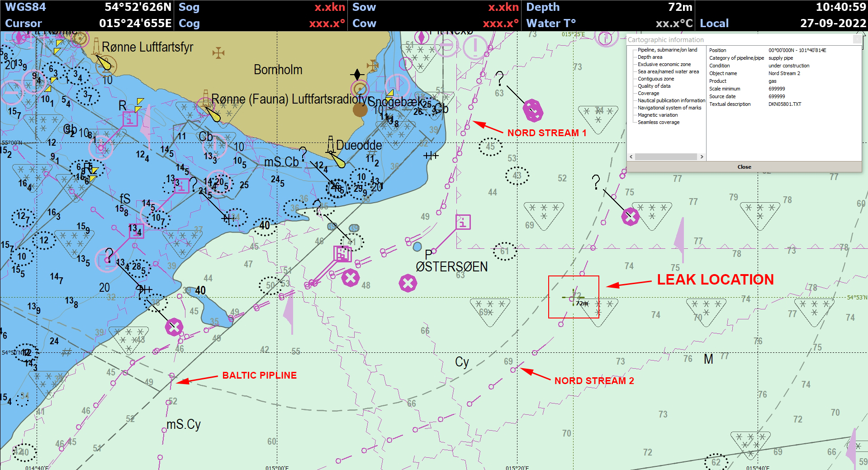
Task: Select Nautical publication information entry
Action: [x=671, y=100]
